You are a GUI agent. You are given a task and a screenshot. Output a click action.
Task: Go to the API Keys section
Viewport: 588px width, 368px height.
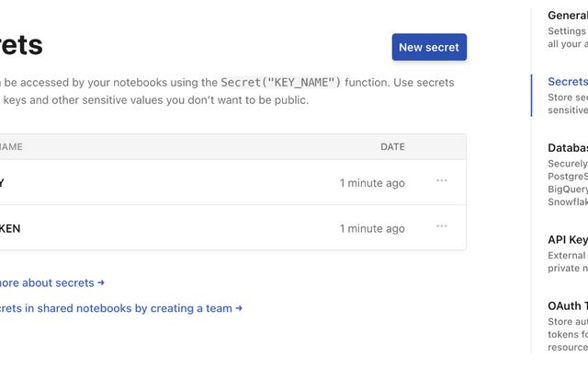point(567,240)
